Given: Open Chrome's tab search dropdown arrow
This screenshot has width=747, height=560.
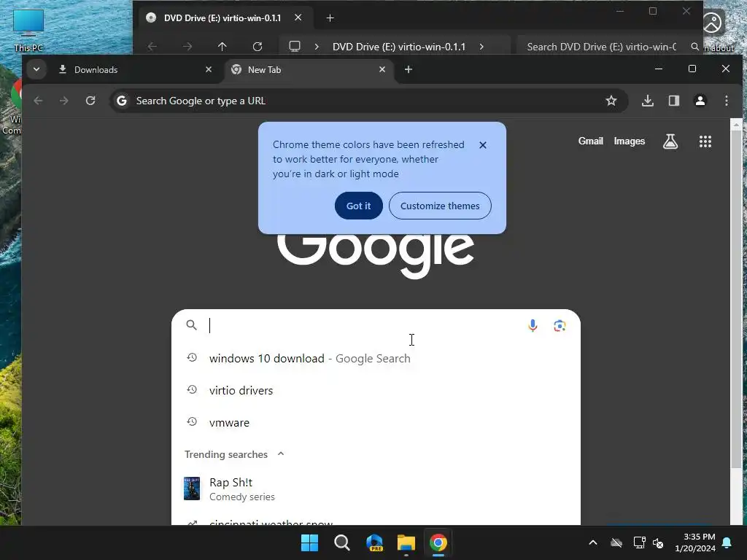Looking at the screenshot, I should tap(36, 69).
